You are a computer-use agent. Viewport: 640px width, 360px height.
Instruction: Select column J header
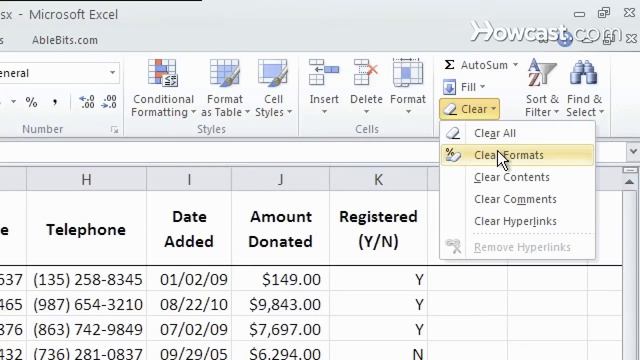(x=280, y=179)
